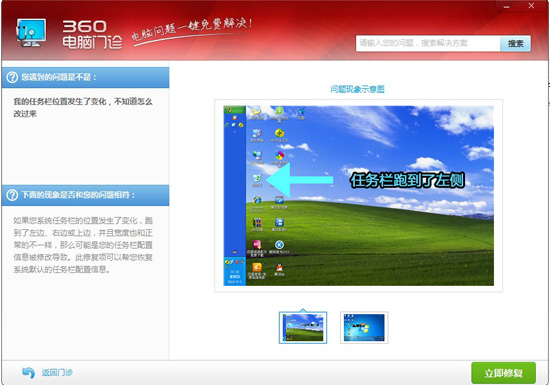The height and width of the screenshot is (385, 550).
Task: Click the 立即修复 green repair button
Action: pos(503,373)
